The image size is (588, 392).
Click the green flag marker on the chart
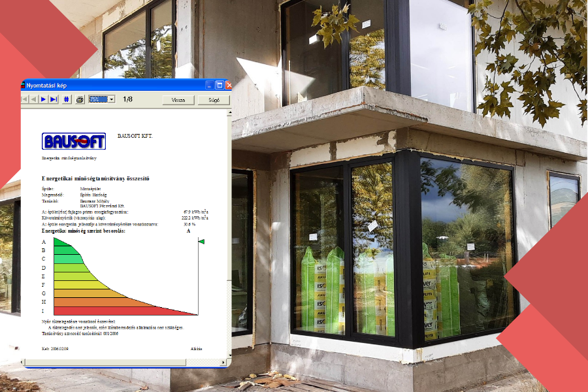(201, 242)
